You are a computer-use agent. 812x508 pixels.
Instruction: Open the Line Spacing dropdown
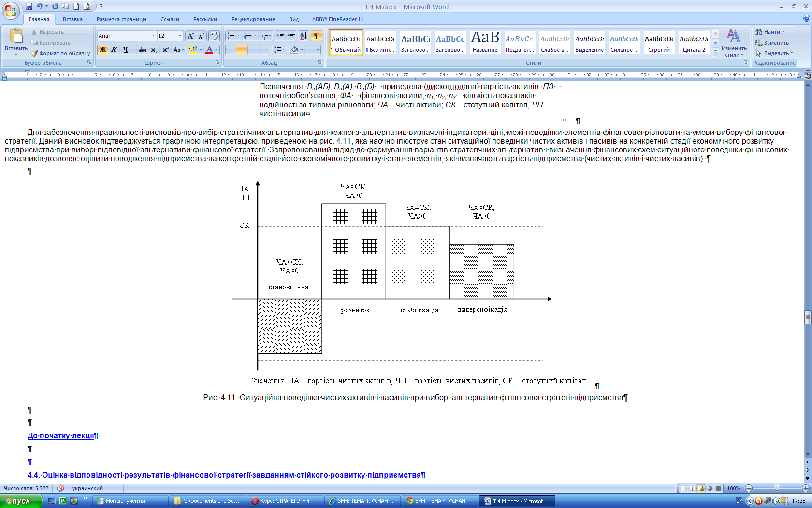(x=280, y=50)
